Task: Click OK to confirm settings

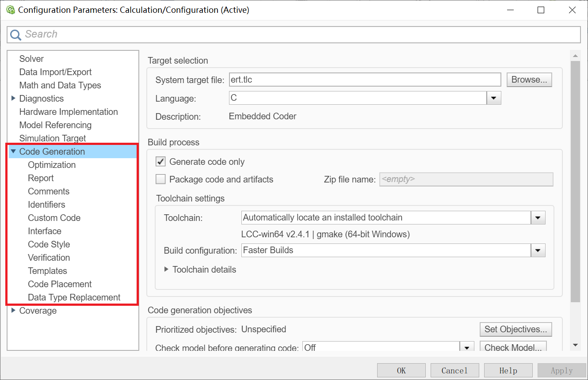Action: click(x=401, y=371)
